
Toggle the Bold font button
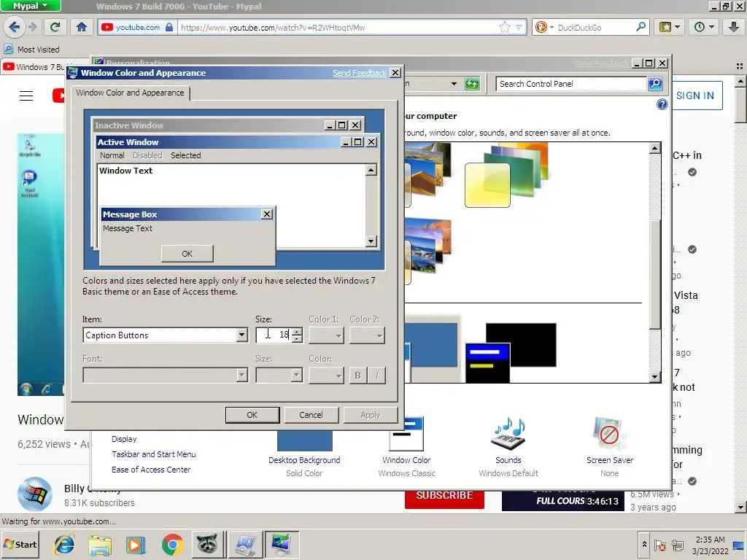[x=357, y=376]
